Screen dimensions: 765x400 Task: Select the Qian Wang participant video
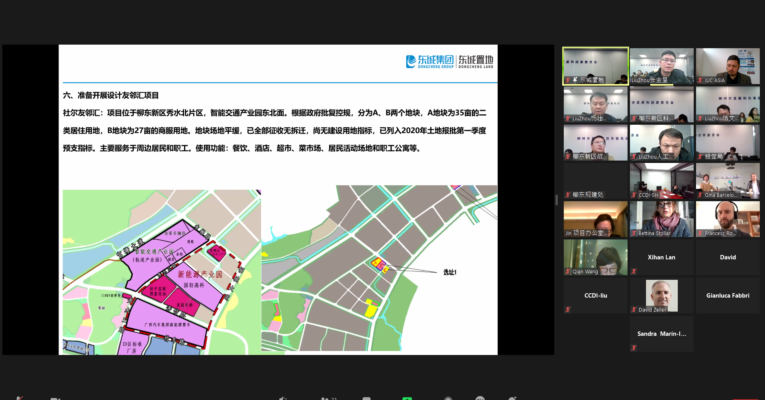tap(595, 258)
